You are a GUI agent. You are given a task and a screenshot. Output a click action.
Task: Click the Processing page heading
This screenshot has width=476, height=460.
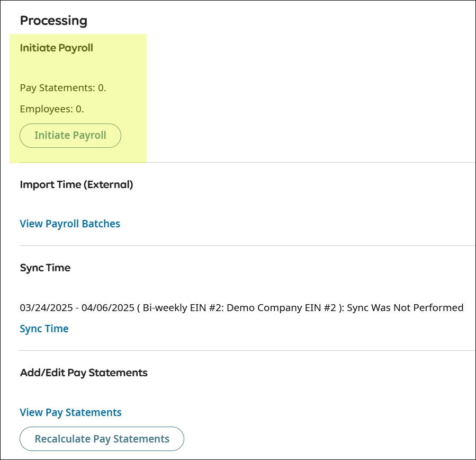(53, 21)
